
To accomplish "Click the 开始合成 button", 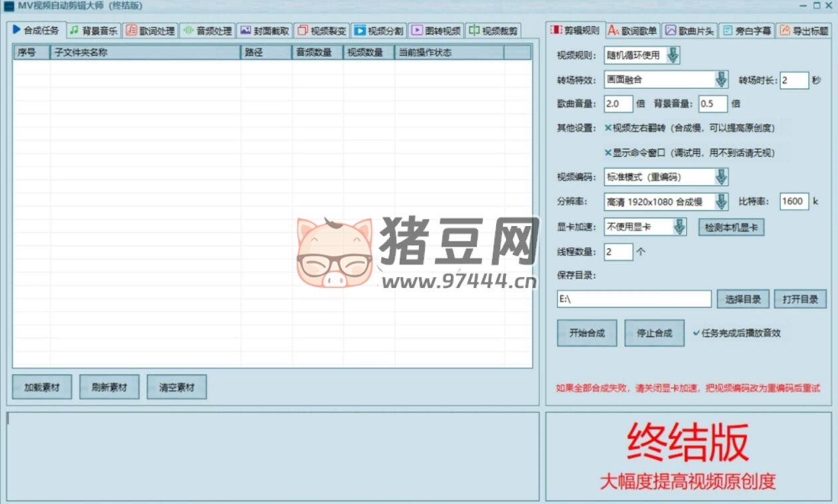I will tap(587, 333).
